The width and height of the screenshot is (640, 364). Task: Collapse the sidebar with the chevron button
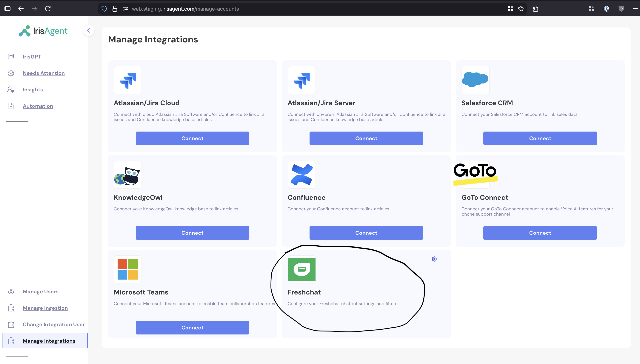pos(88,30)
